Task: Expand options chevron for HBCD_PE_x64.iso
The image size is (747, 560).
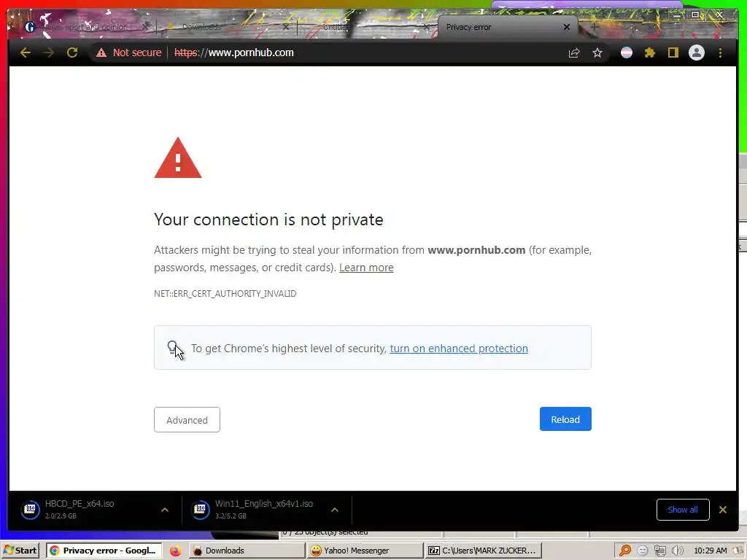Action: point(165,510)
